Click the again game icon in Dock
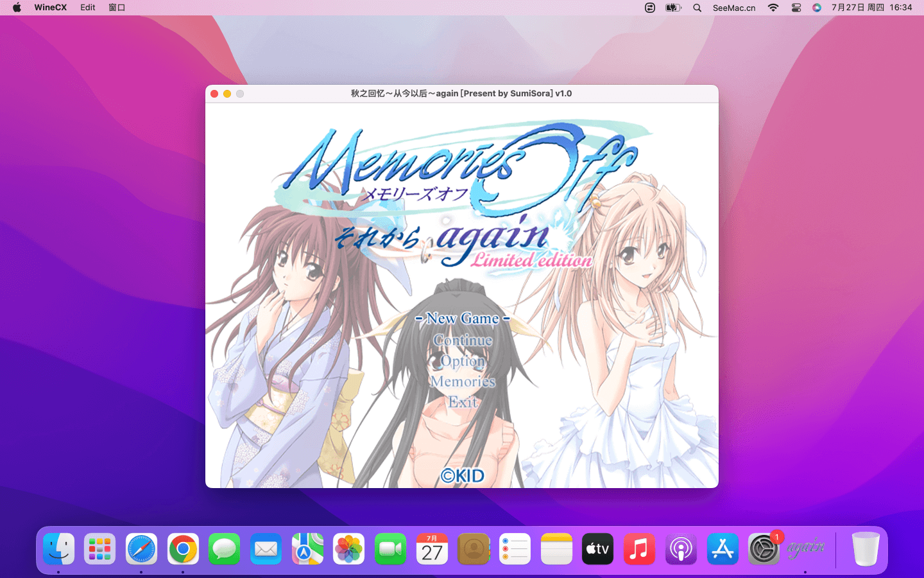The image size is (924, 578). coord(805,548)
